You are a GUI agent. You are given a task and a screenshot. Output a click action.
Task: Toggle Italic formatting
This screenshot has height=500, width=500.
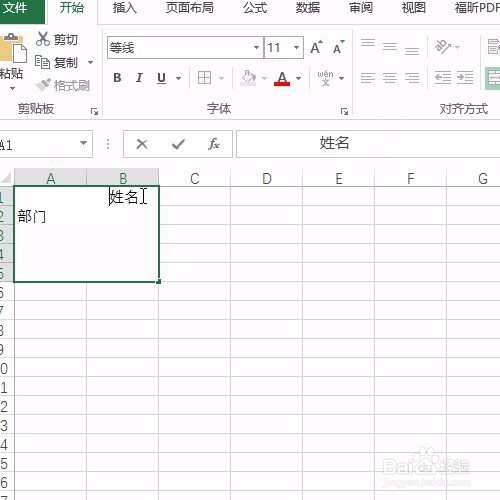(x=139, y=78)
